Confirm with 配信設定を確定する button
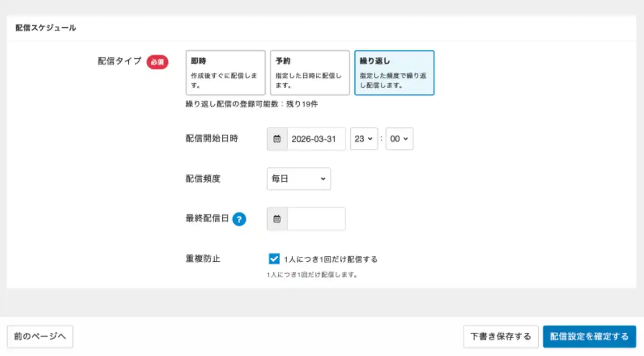 pos(589,336)
